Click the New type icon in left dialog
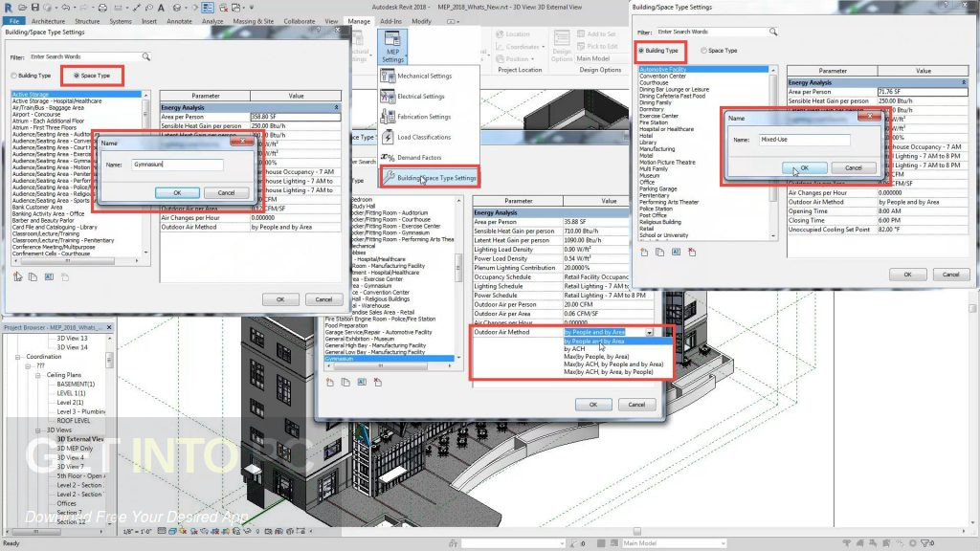The height and width of the screenshot is (551, 980). 17,276
